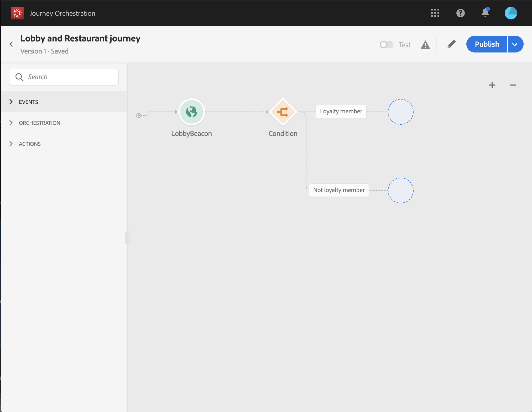Screen dimensions: 532x412
Task: Open the user profile avatar
Action: [511, 13]
